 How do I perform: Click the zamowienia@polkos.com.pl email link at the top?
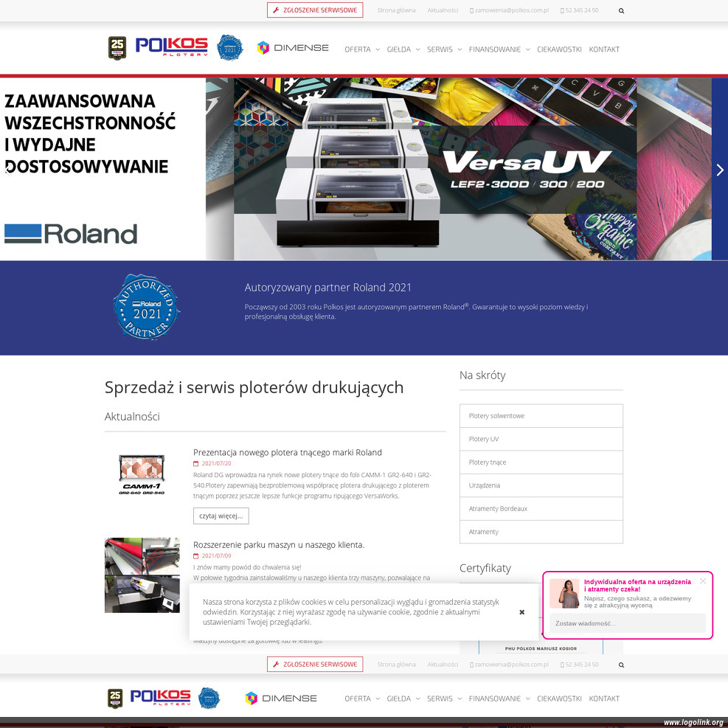(510, 10)
